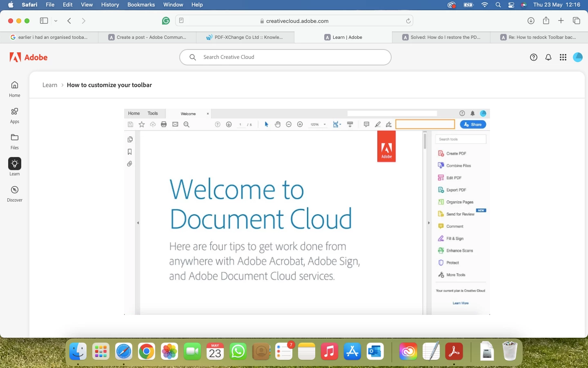Click the Adobe logo in header
The height and width of the screenshot is (368, 588).
29,57
